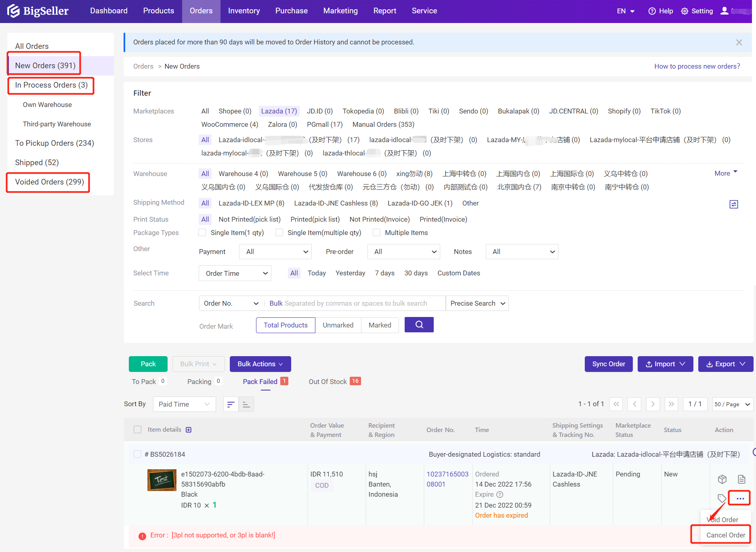The height and width of the screenshot is (552, 756).
Task: Open the Paid Time sort dropdown
Action: 185,404
